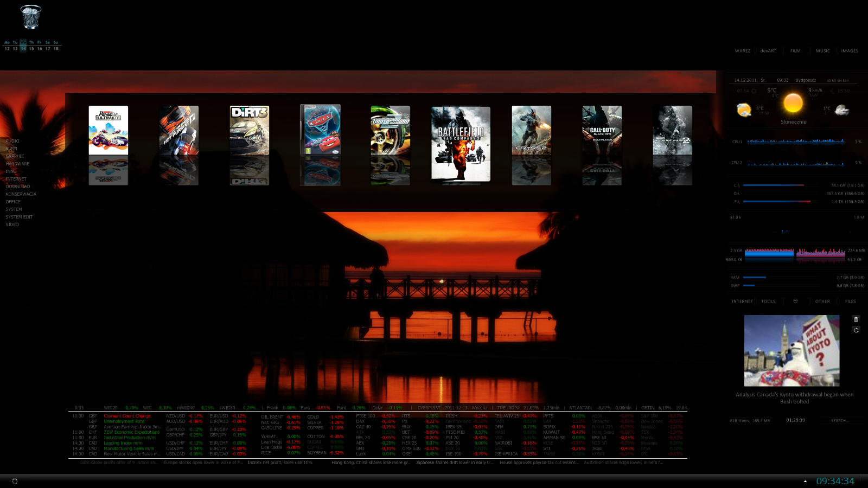The height and width of the screenshot is (488, 868).
Task: Open 'Unemployment Rate' economic event
Action: 124,421
